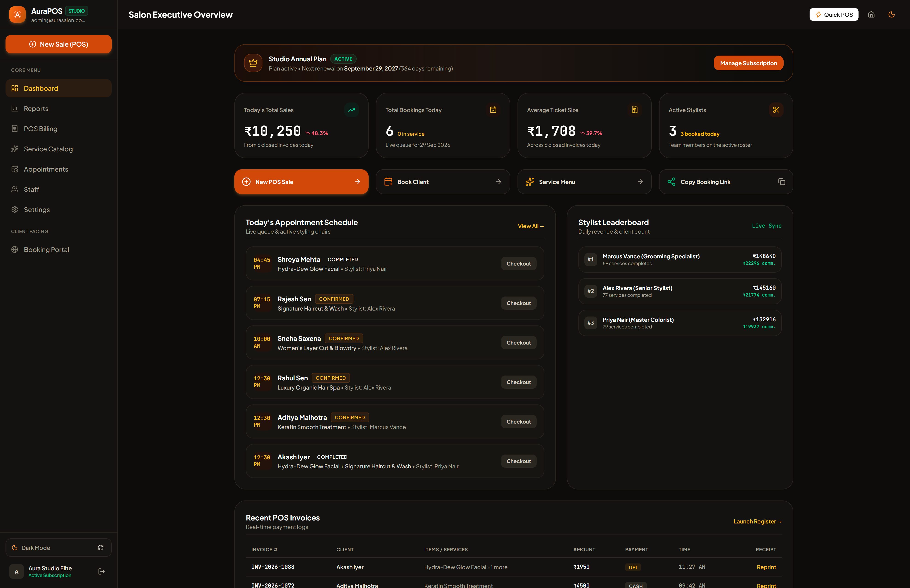Screen dimensions: 910x588
Task: Checkout Rahul Sen's appointment
Action: [518, 382]
